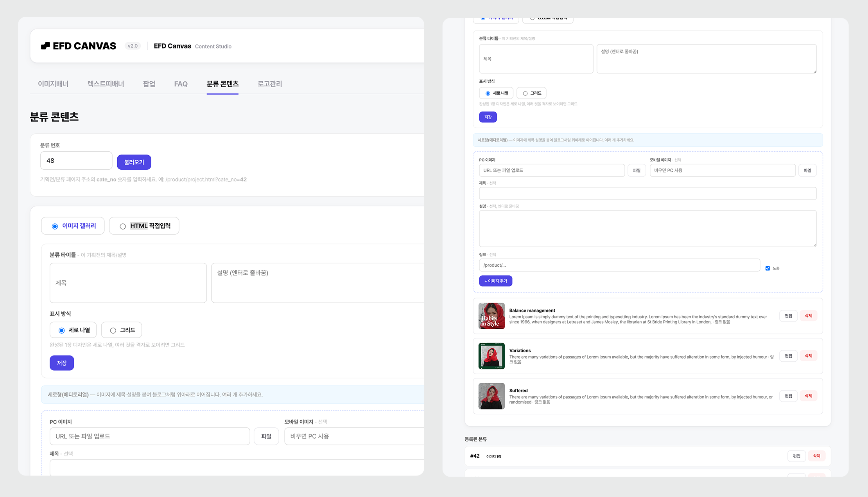
Task: Open the 로고관리 tab
Action: click(269, 84)
